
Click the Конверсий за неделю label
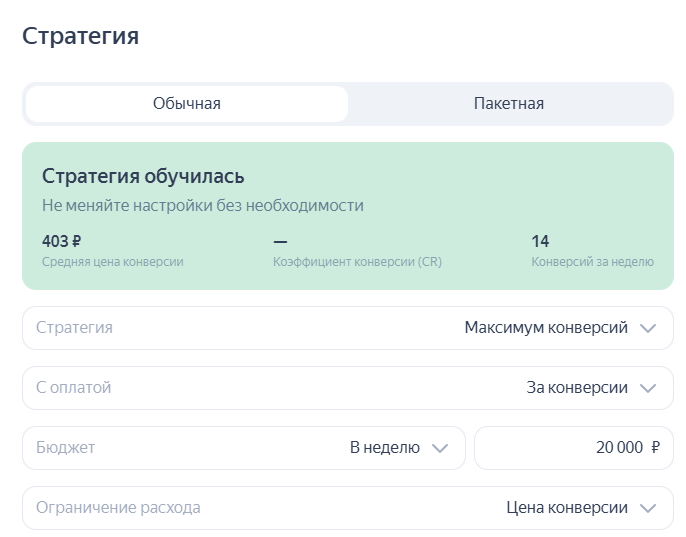[592, 262]
